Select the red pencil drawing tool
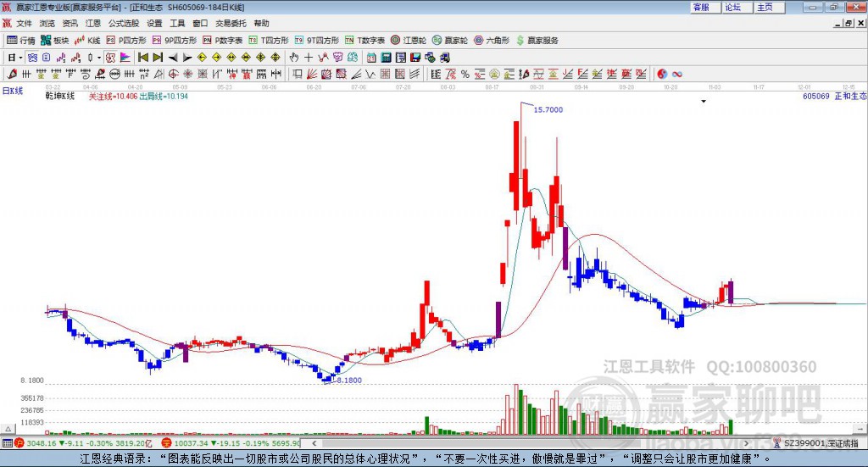868x467 pixels. 12,74
